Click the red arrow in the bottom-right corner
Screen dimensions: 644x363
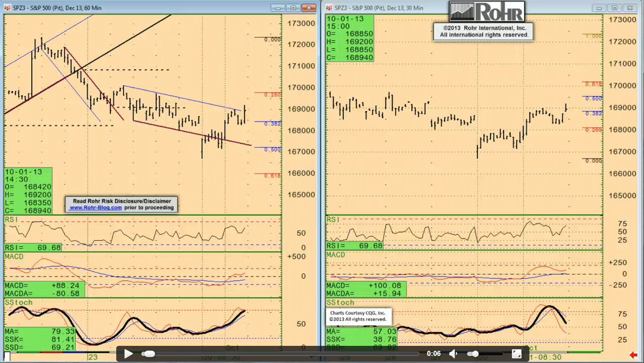[633, 355]
